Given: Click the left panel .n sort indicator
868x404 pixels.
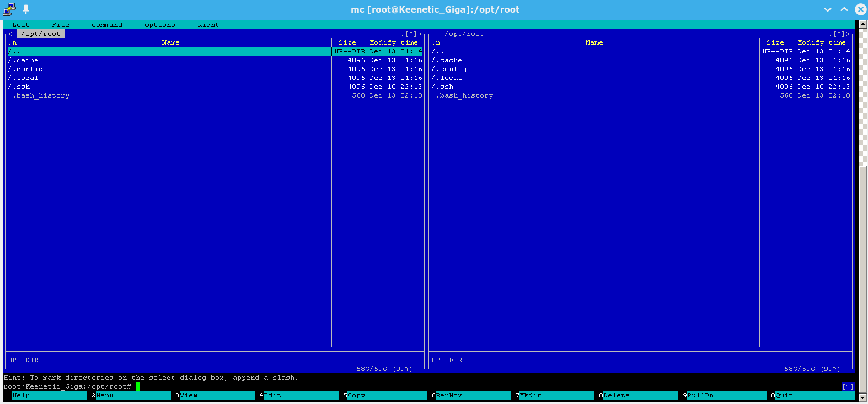Looking at the screenshot, I should [x=12, y=42].
